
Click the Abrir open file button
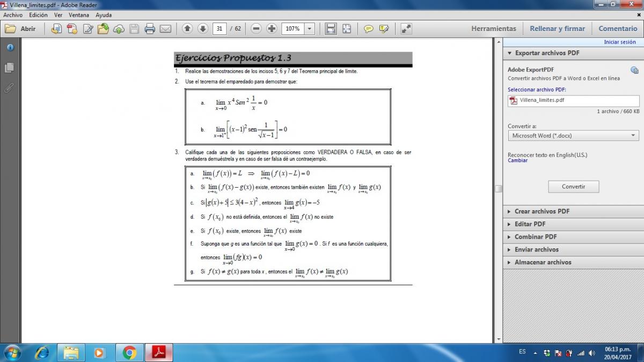pos(21,29)
